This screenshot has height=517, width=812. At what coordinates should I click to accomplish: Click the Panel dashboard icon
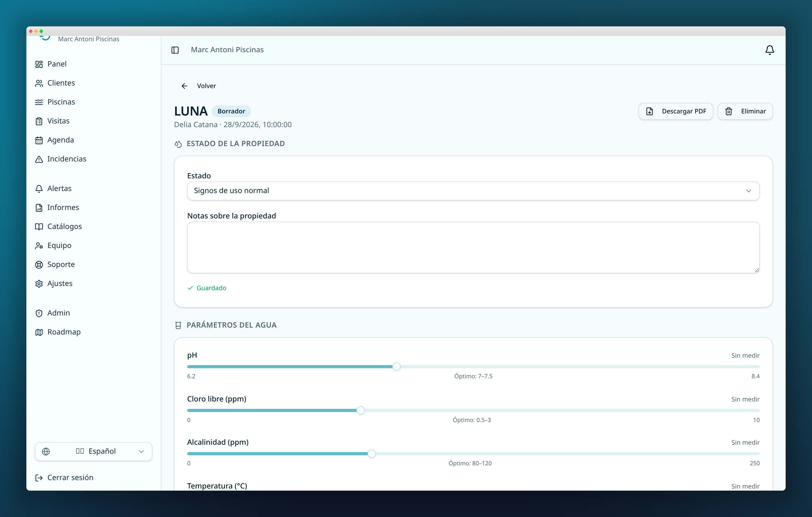point(39,64)
